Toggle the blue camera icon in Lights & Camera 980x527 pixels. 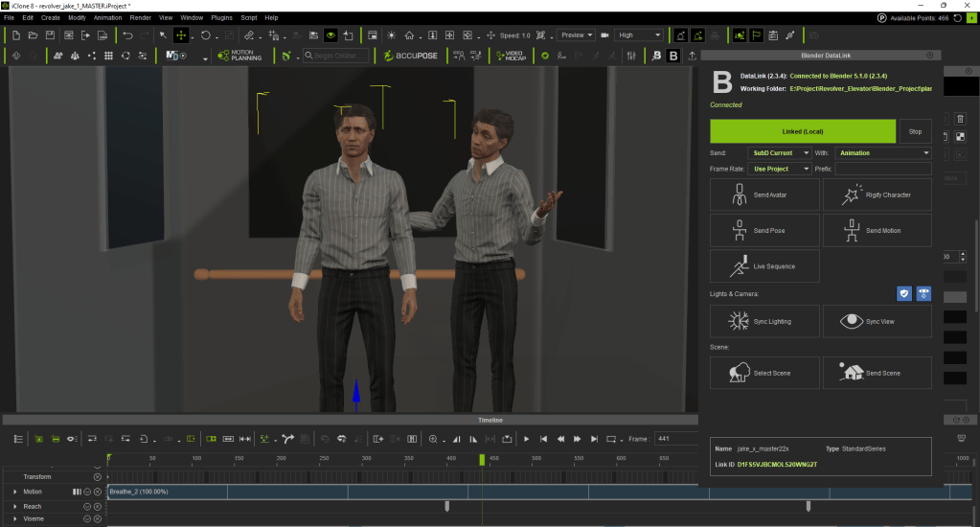tap(923, 293)
